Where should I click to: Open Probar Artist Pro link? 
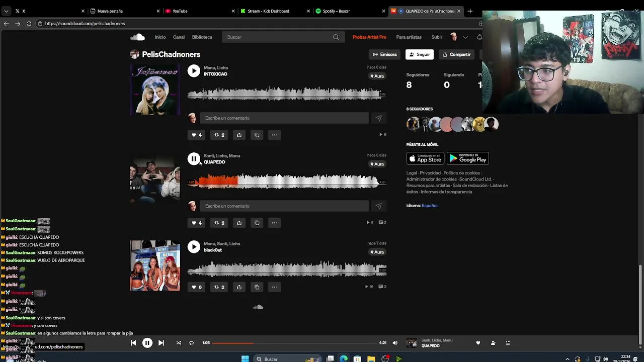(x=369, y=37)
